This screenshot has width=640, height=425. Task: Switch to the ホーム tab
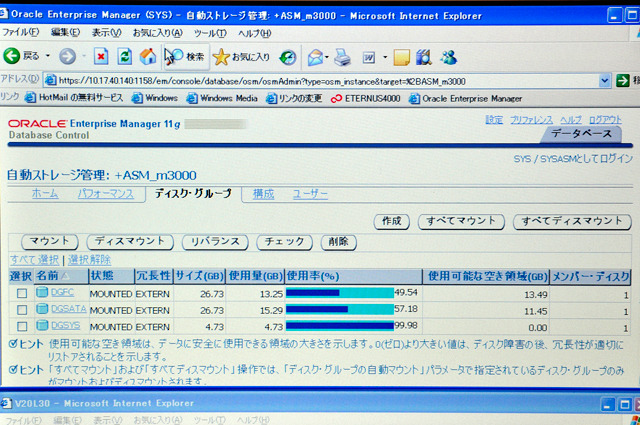[x=45, y=193]
